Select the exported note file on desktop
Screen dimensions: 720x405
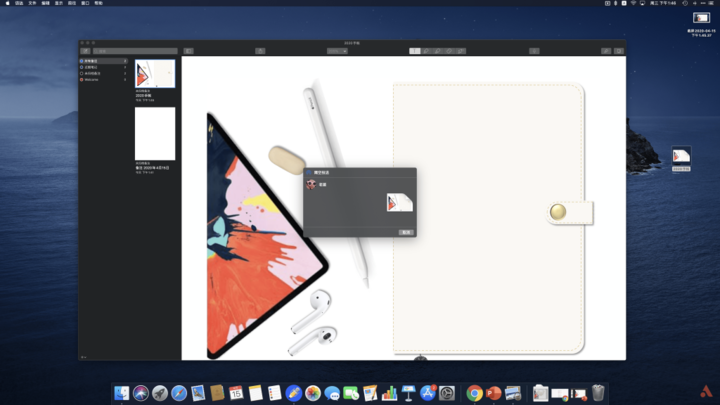click(x=681, y=158)
